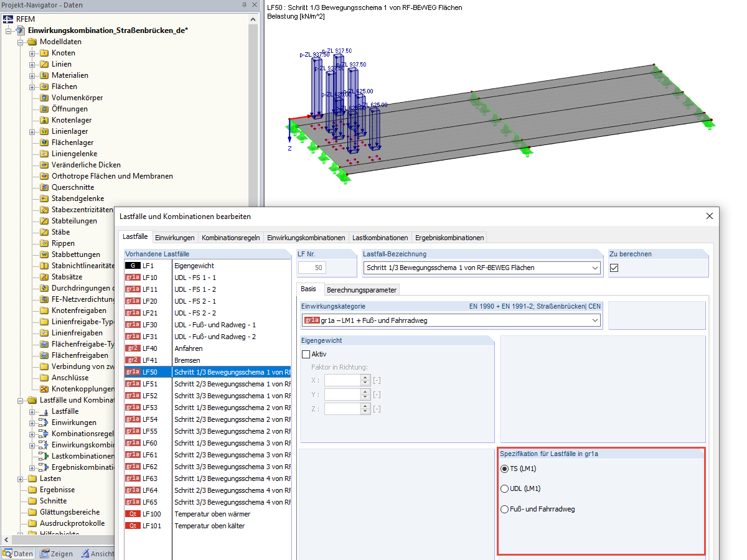This screenshot has width=747, height=560.
Task: Switch to Zeigen navigator tab
Action: (x=57, y=554)
